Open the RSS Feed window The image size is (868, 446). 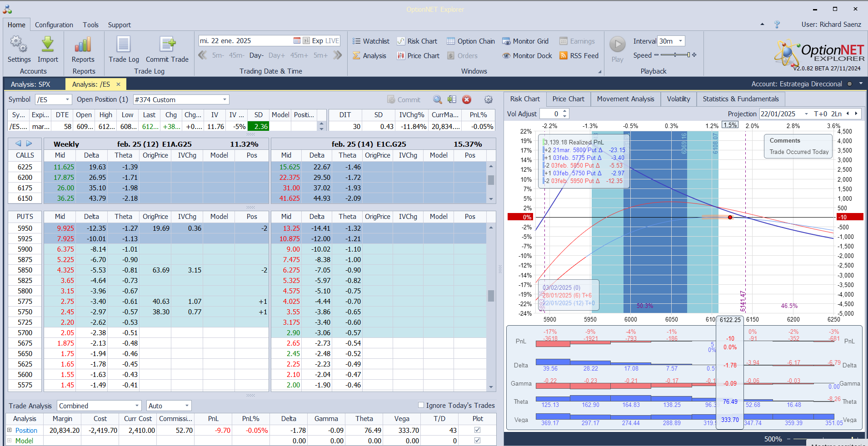pos(579,56)
